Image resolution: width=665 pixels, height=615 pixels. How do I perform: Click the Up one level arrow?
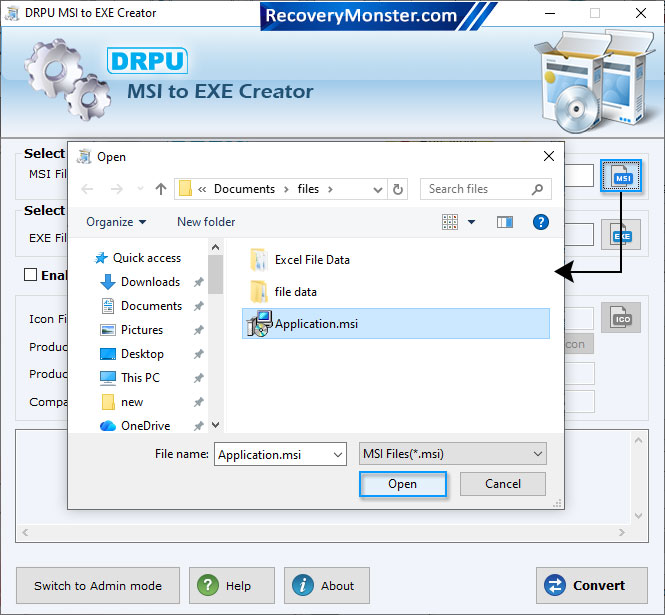pos(161,189)
